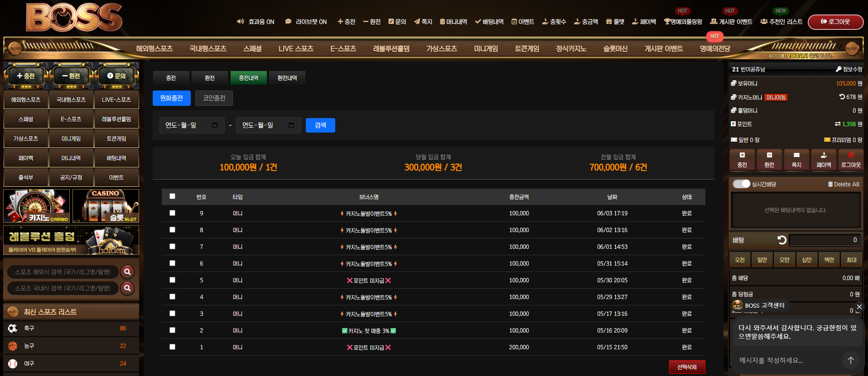Reset the betting amount with the refresh icon
The width and height of the screenshot is (868, 376).
781,240
